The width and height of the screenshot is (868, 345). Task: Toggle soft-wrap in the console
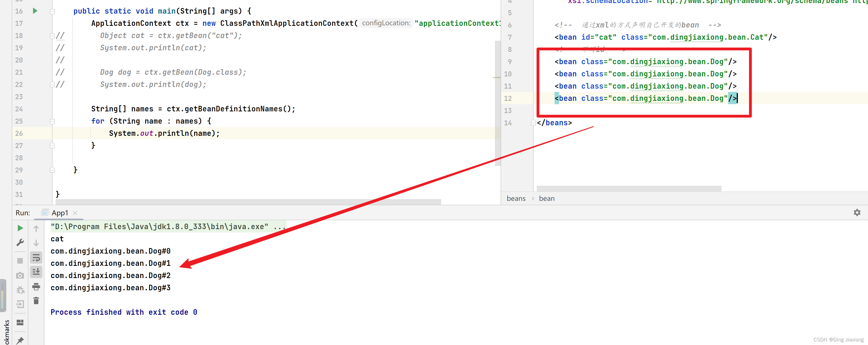tap(36, 258)
